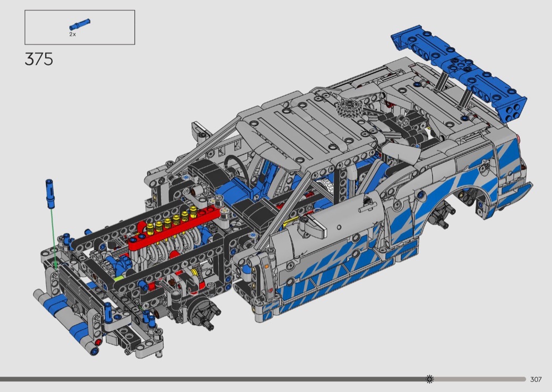This screenshot has height=392, width=552.
Task: Click the step number 375
Action: click(39, 59)
